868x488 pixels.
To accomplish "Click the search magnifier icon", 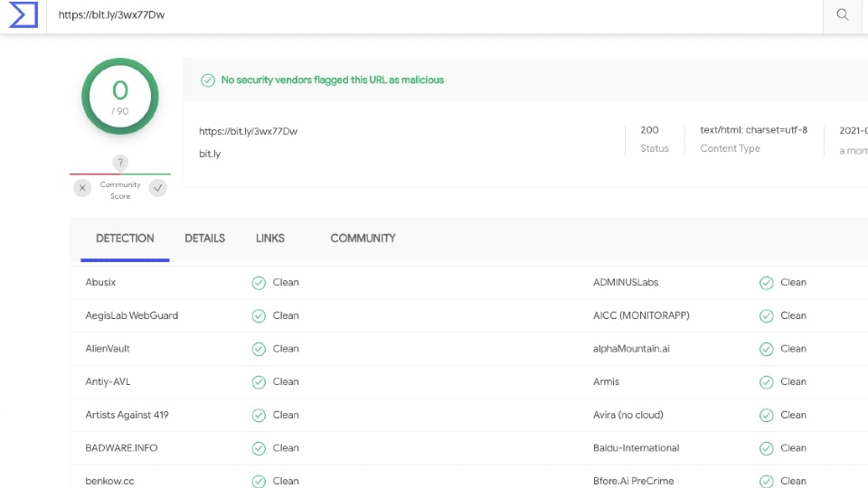I will point(843,15).
